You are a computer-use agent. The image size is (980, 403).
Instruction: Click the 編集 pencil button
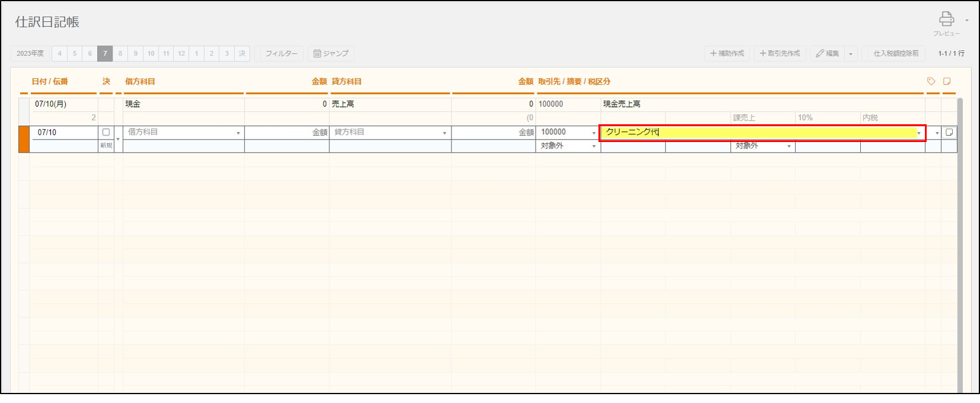(x=827, y=53)
